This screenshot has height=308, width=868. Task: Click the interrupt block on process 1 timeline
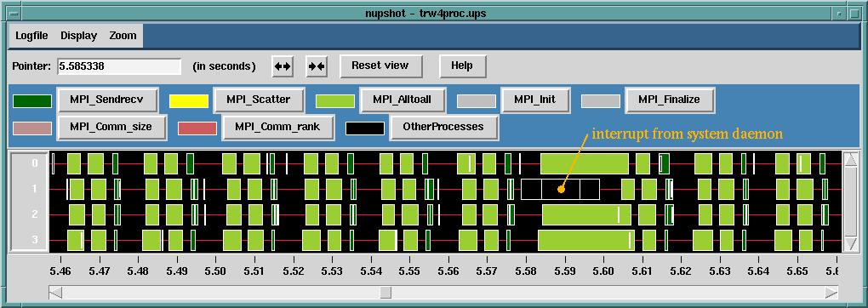pyautogui.click(x=560, y=189)
